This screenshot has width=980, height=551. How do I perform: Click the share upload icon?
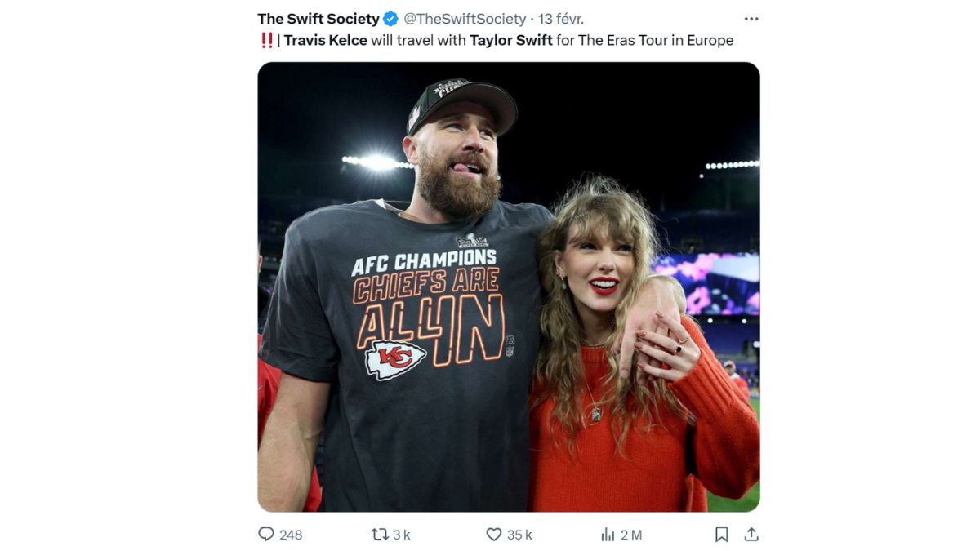coord(751,535)
